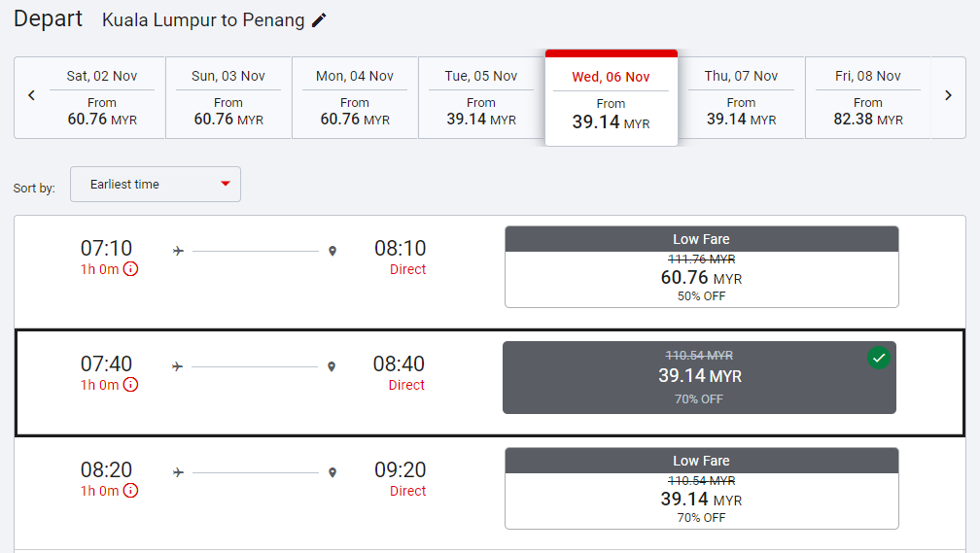Choose the Sat, 02 Nov date tab
The height and width of the screenshot is (553, 980).
102,97
